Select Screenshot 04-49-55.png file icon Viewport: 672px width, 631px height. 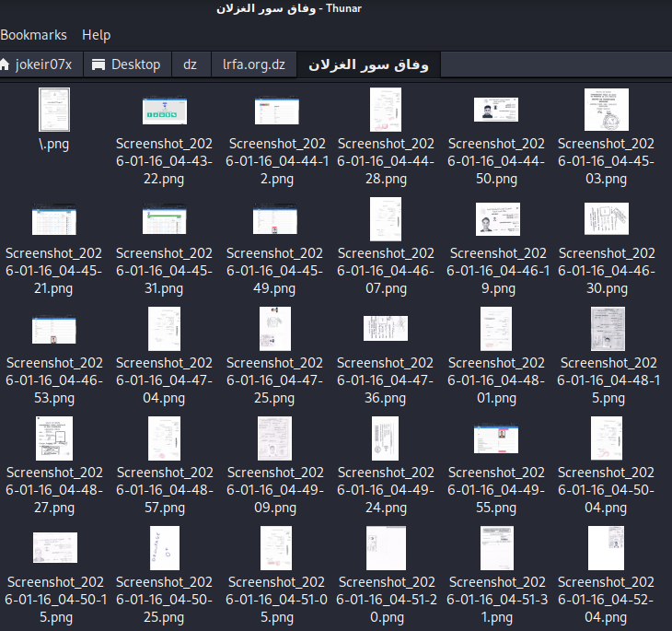(496, 439)
